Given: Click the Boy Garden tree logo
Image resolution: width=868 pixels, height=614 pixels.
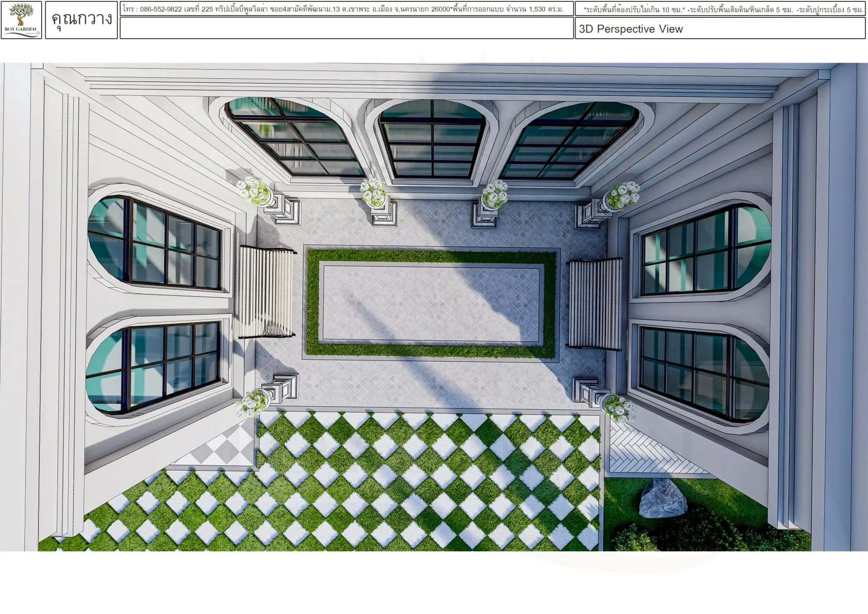Looking at the screenshot, I should tap(21, 18).
